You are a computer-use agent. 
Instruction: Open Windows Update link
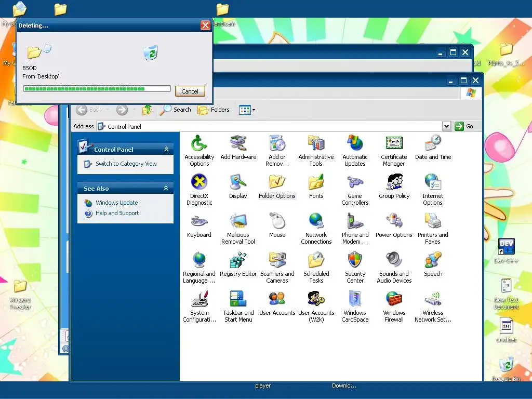click(x=117, y=203)
